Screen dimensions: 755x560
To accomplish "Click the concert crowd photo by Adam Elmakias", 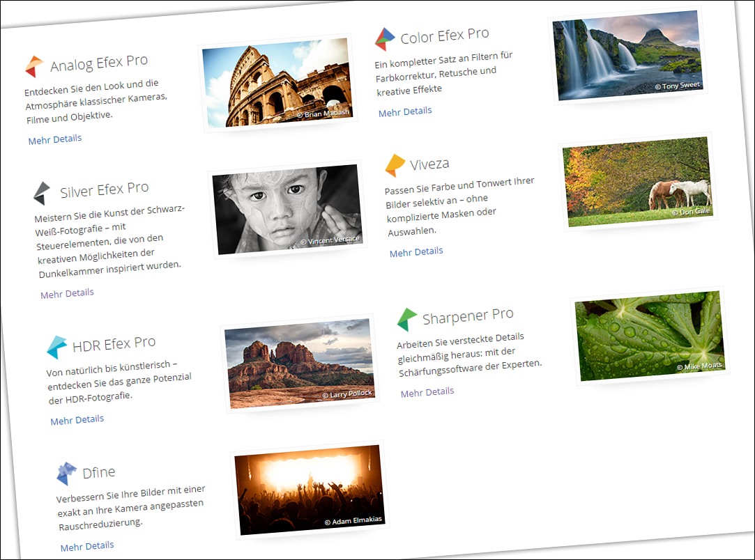I will [310, 490].
